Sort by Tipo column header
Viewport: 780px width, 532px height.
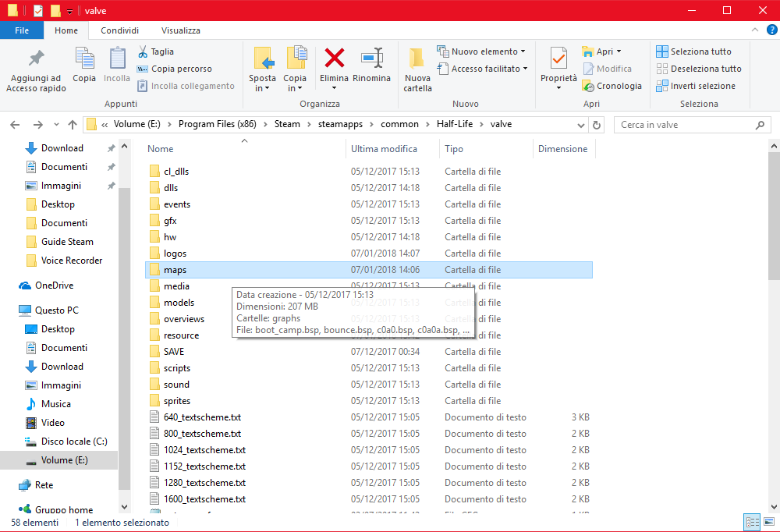(486, 149)
